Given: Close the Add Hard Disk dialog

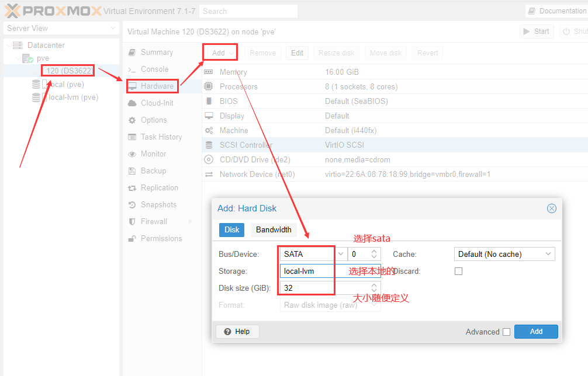Looking at the screenshot, I should 551,208.
